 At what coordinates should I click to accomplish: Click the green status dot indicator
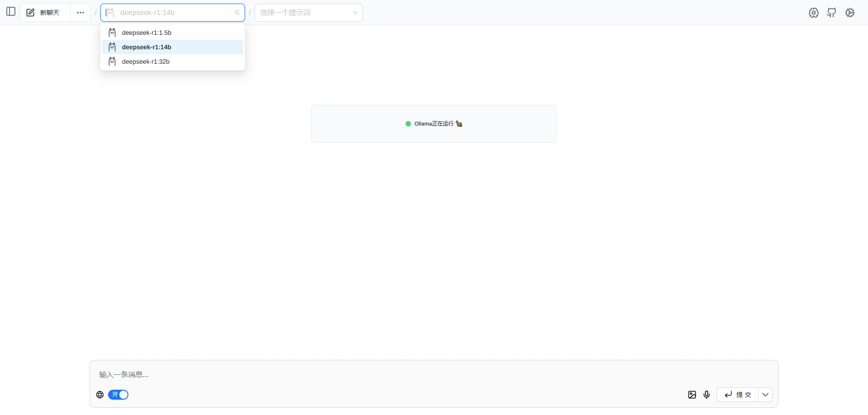(x=408, y=124)
